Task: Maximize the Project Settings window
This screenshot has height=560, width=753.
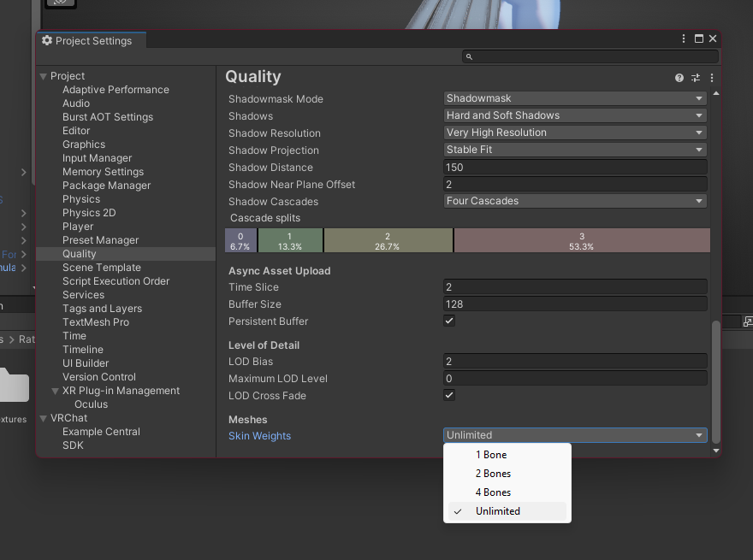Action: tap(698, 39)
